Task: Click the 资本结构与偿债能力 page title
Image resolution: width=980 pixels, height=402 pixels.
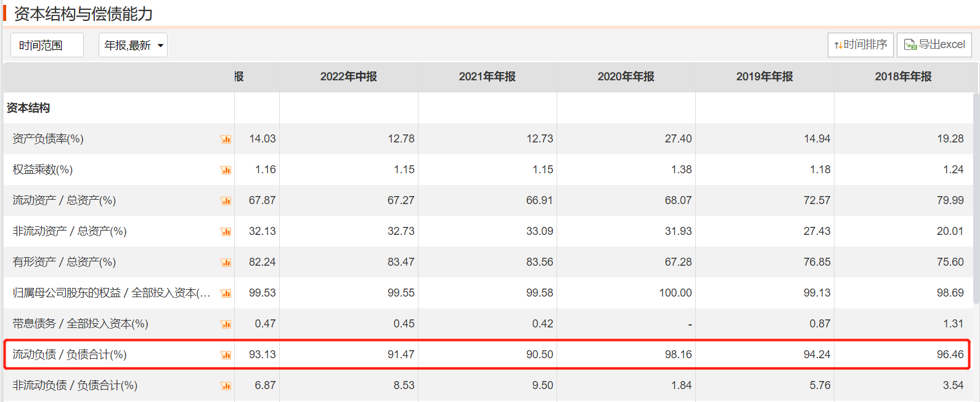Action: point(83,14)
